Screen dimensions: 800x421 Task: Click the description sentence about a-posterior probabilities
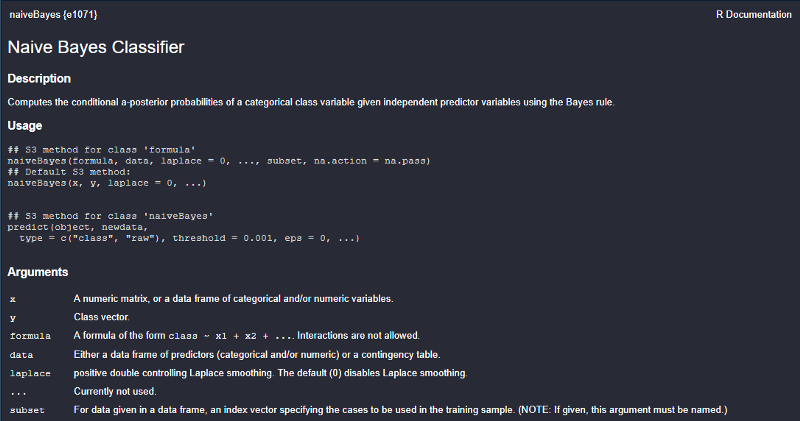[311, 102]
